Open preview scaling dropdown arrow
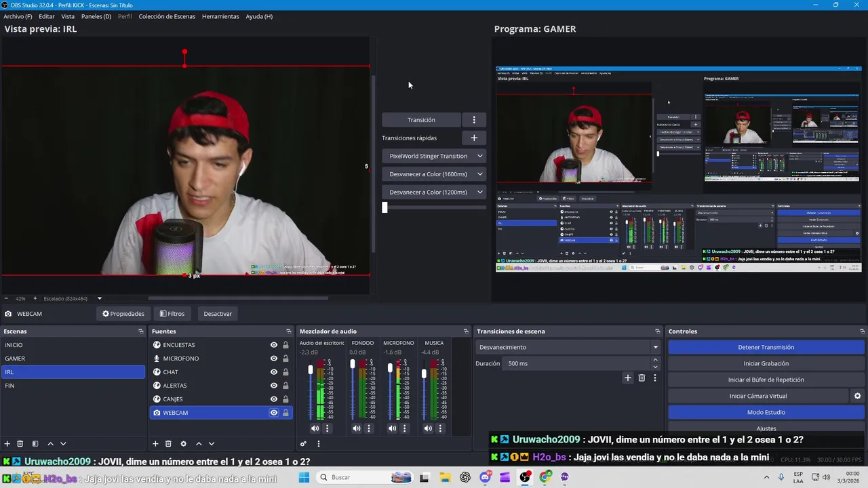This screenshot has width=868, height=488. [x=99, y=298]
